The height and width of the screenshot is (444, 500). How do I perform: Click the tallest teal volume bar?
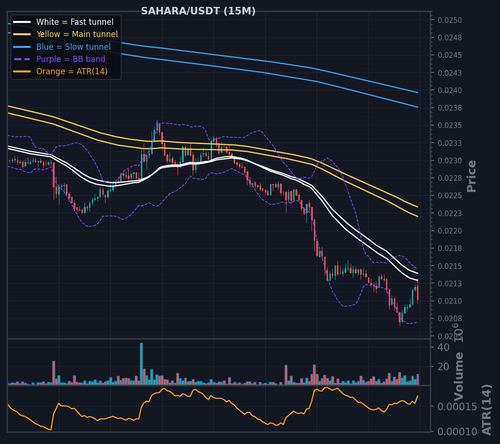(x=141, y=364)
